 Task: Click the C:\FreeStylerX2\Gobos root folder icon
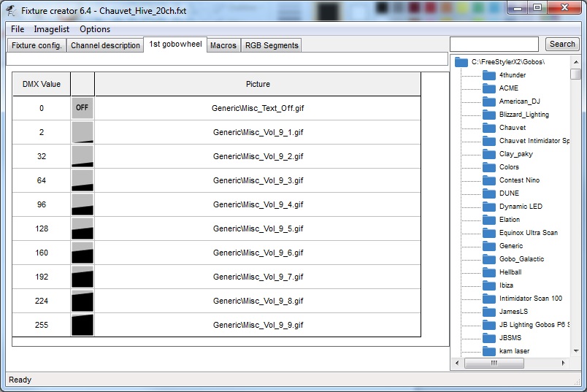click(x=461, y=62)
